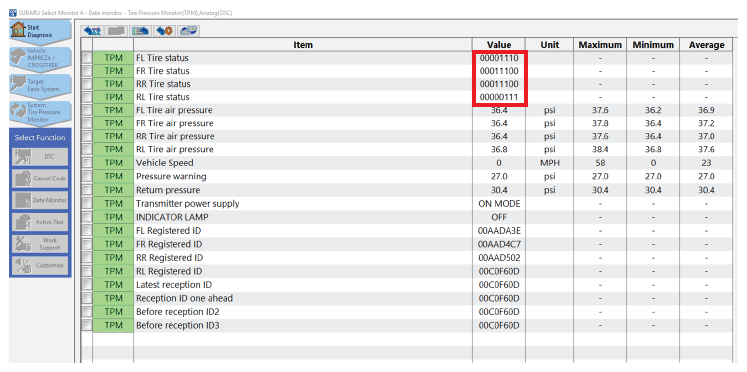Viewport: 747px width, 372px height.
Task: Check the FL Tire status checkbox
Action: [87, 58]
